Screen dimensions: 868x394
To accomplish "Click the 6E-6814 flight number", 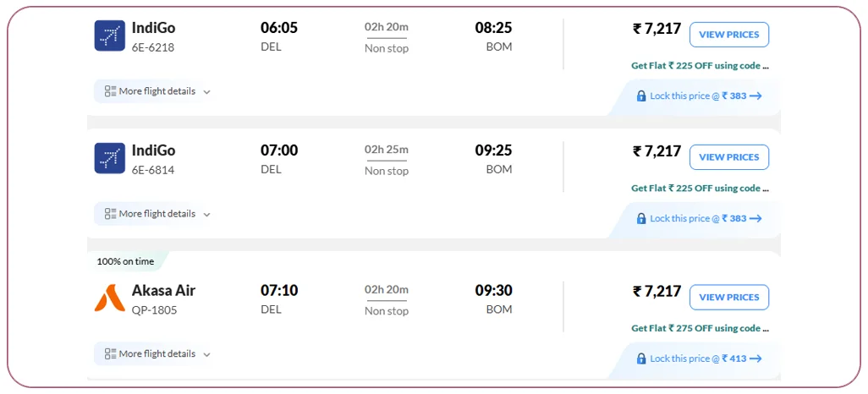I will coord(153,170).
